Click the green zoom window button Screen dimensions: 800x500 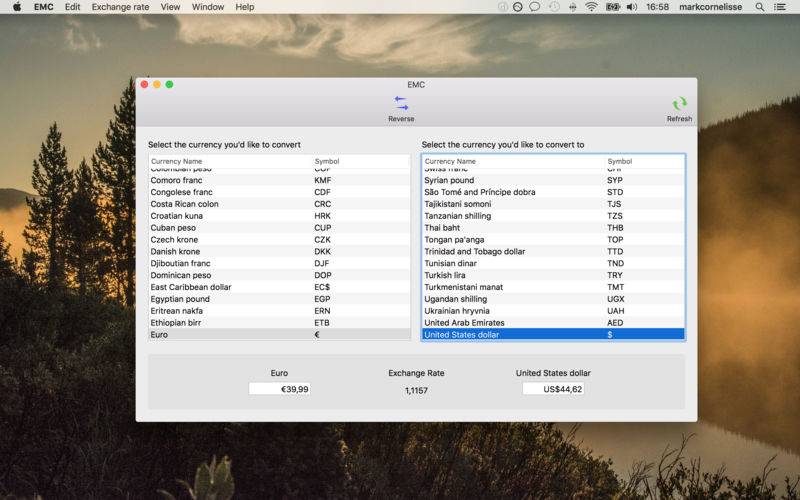tap(169, 84)
